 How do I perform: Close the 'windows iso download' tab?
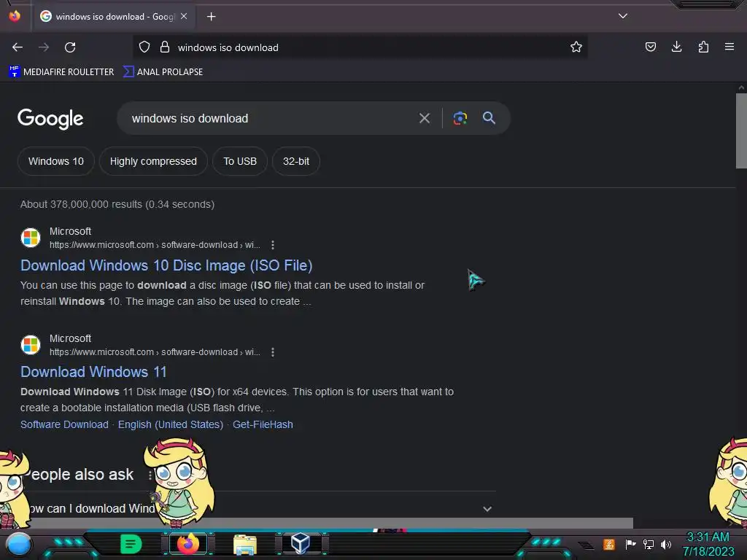pyautogui.click(x=184, y=16)
